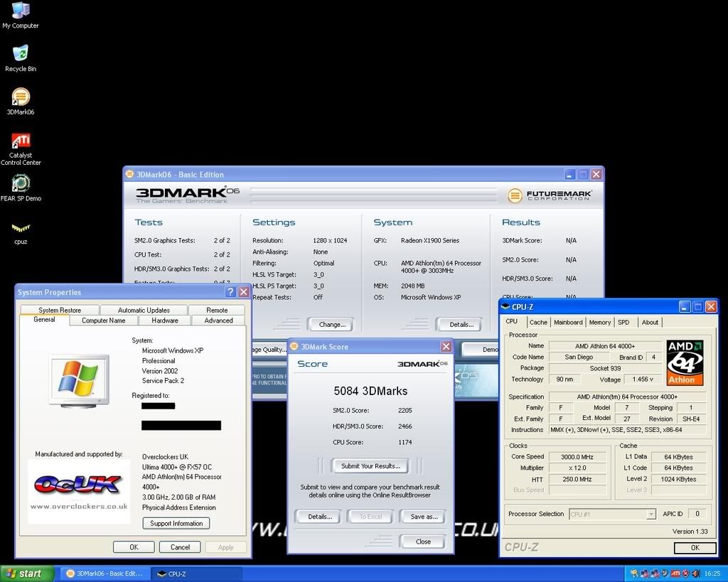Click OK in System Properties
Image resolution: width=728 pixels, height=582 pixels.
click(134, 547)
